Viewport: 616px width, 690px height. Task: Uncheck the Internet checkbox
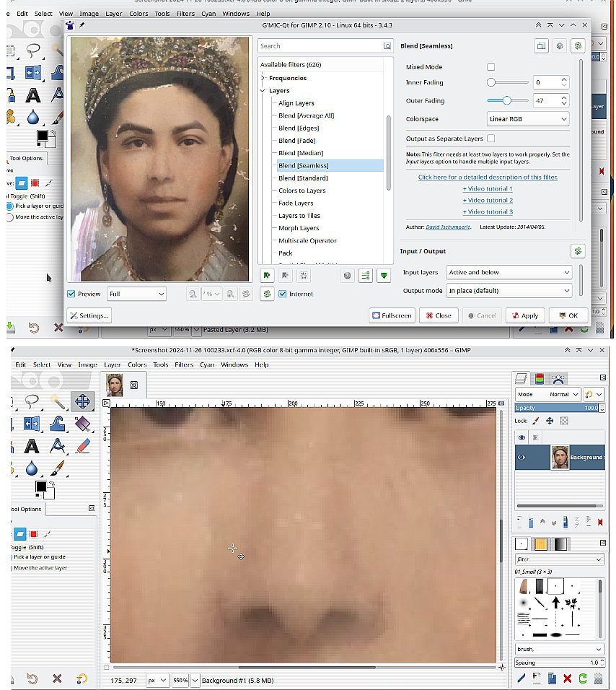pyautogui.click(x=283, y=294)
